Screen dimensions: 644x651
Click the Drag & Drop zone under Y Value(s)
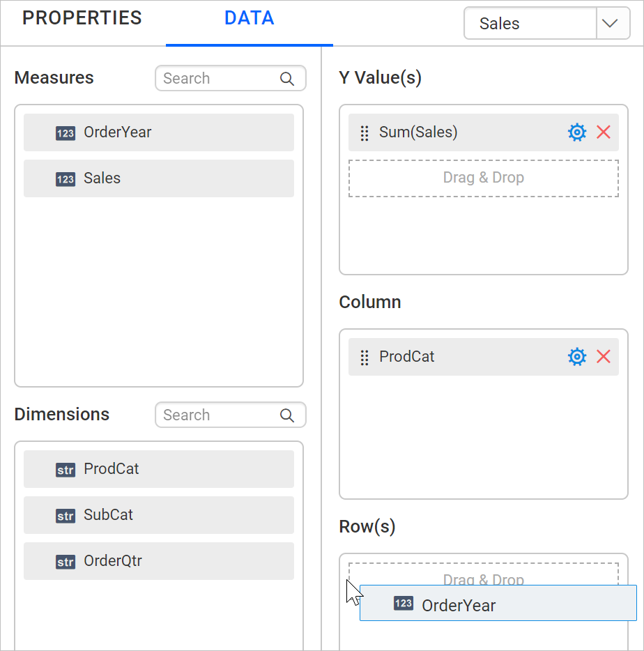point(483,178)
